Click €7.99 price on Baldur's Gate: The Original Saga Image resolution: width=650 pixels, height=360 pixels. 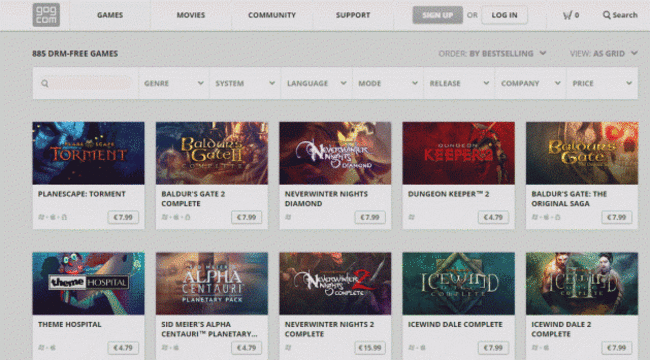tap(616, 217)
